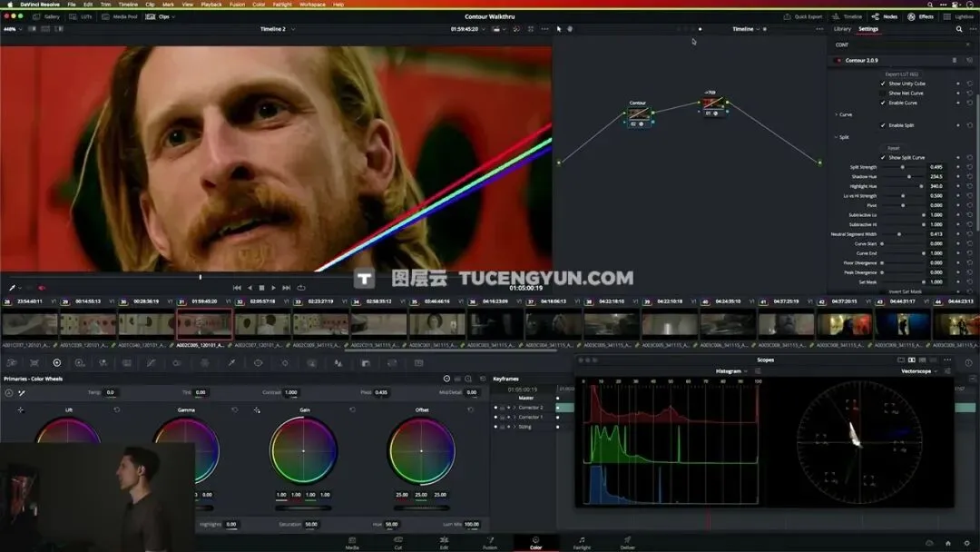980x552 pixels.
Task: Open the Key palette
Action: pyautogui.click(x=366, y=362)
